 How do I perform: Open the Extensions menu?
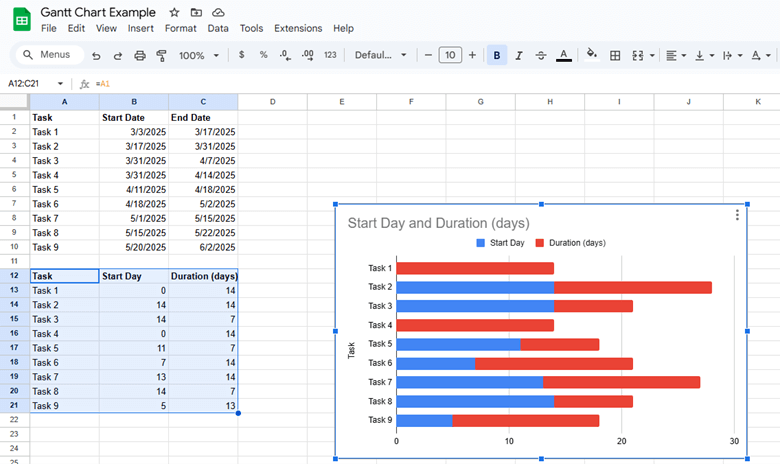point(298,28)
